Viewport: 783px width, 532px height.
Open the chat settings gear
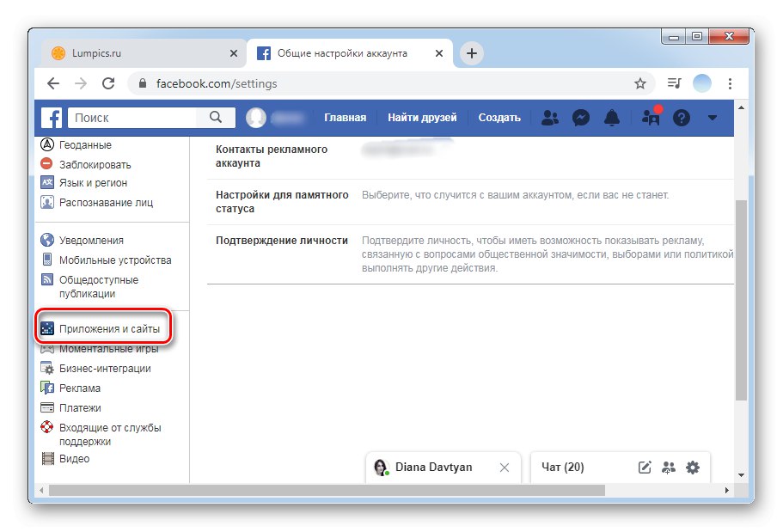click(x=693, y=467)
